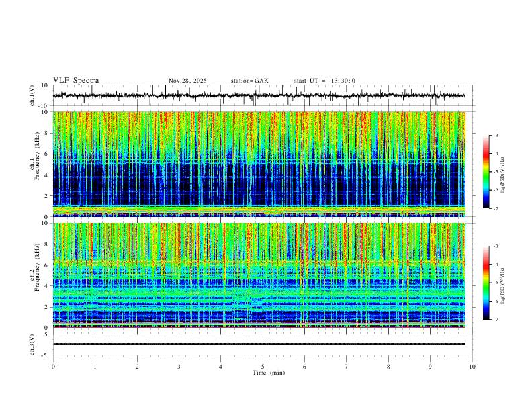Click the time axis tick label '5'
Image resolution: width=532 pixels, height=411 pixels.
(x=263, y=367)
